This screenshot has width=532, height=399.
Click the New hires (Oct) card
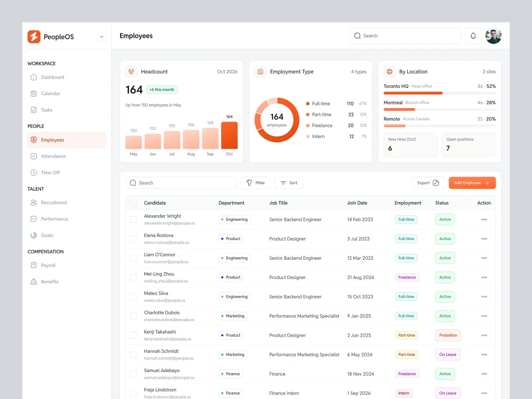pyautogui.click(x=410, y=144)
